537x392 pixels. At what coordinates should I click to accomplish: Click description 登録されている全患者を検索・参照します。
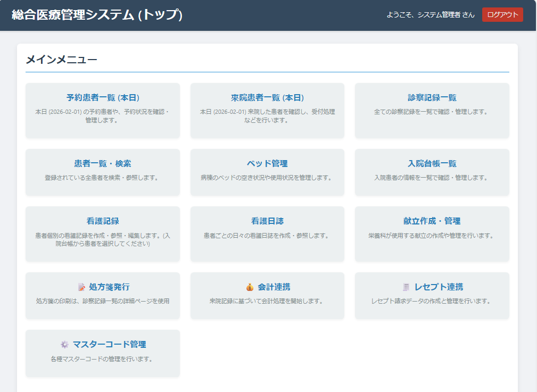tap(103, 178)
